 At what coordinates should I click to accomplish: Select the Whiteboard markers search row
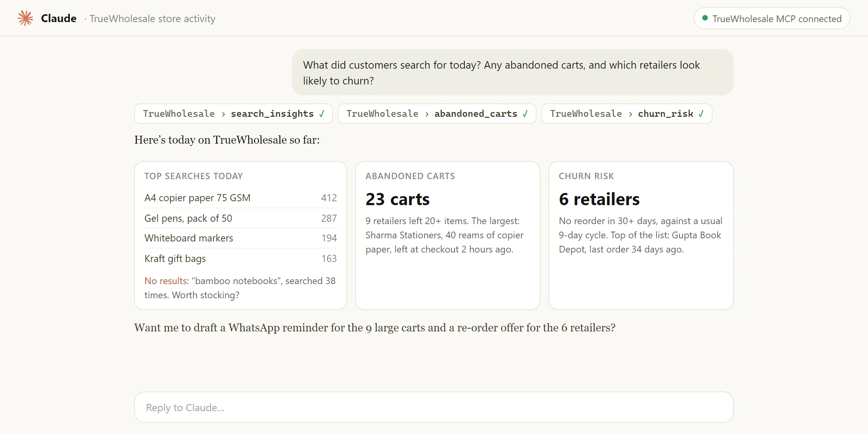point(240,238)
